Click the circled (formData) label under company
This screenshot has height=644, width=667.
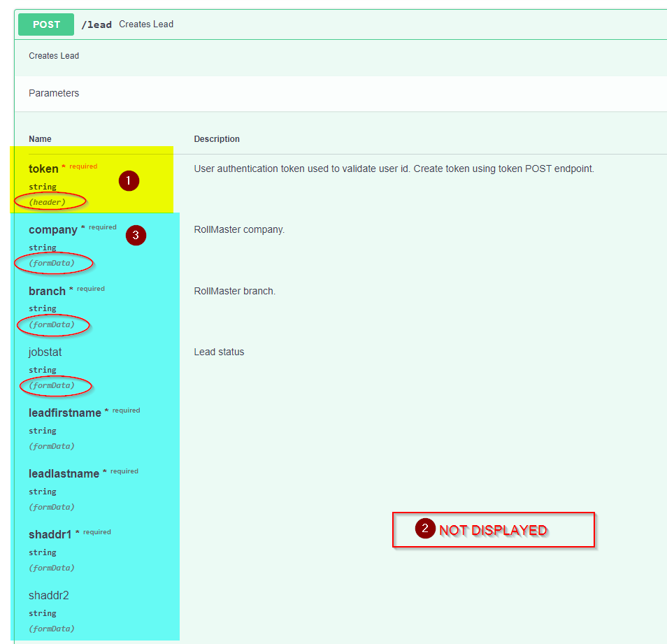pos(52,263)
